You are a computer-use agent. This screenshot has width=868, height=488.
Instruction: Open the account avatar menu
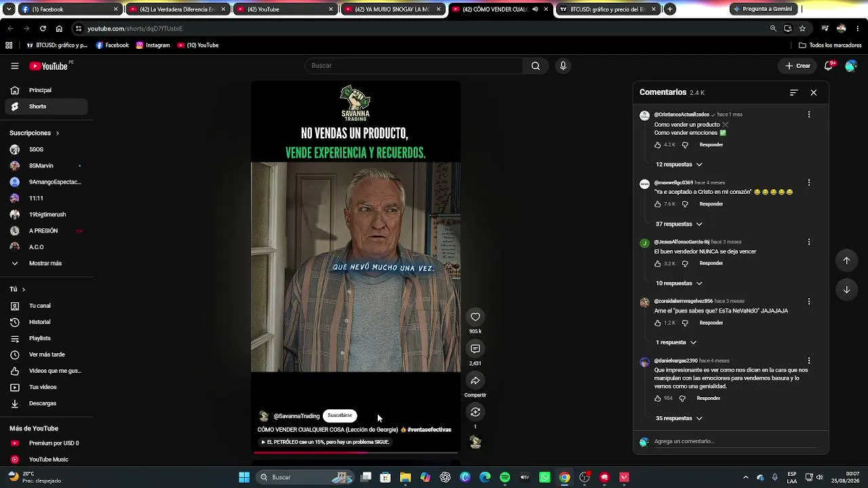tap(851, 66)
